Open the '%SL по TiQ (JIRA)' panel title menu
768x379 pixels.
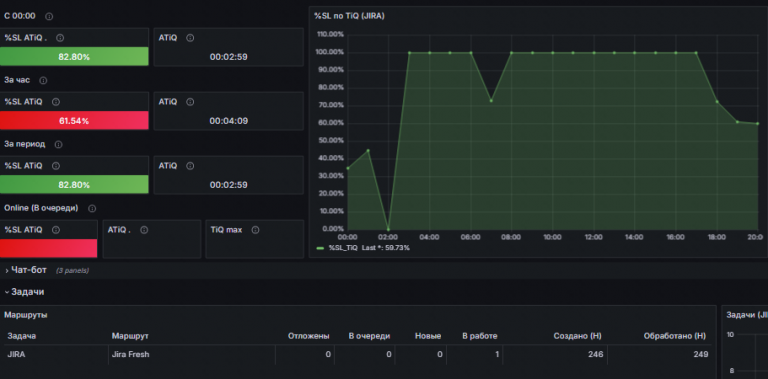pyautogui.click(x=349, y=16)
